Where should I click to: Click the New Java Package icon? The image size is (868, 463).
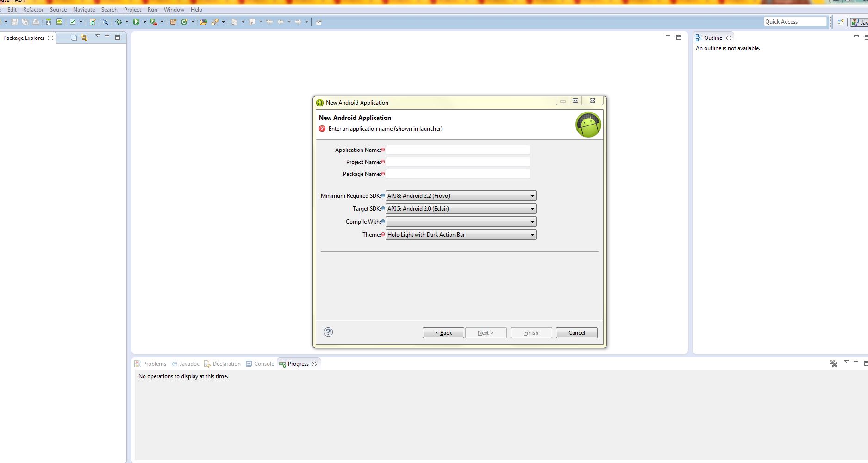(x=173, y=22)
